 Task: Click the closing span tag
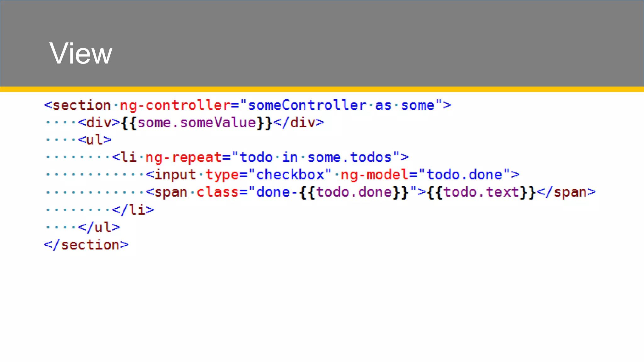tap(566, 192)
